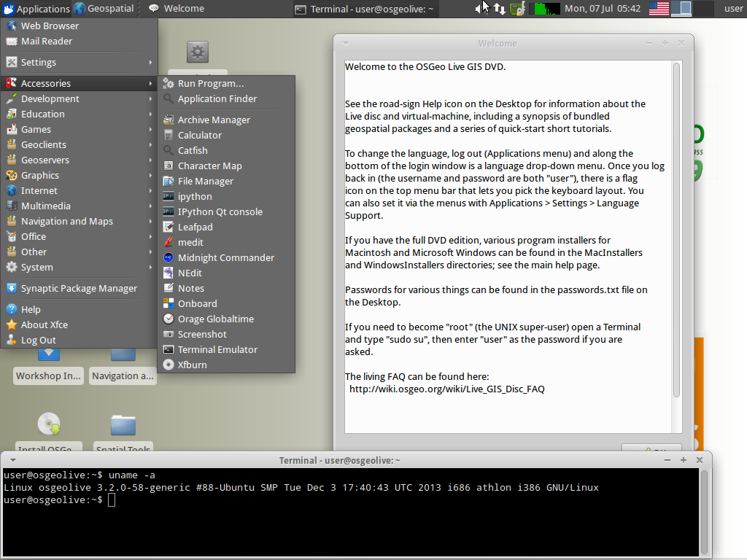Open the Terminal window menu arrow
747x560 pixels.
point(13,461)
